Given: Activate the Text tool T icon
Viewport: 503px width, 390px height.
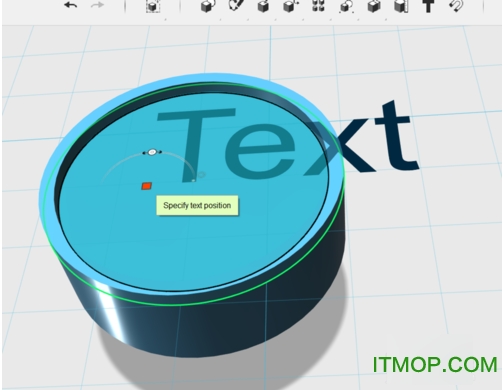Looking at the screenshot, I should click(x=428, y=6).
